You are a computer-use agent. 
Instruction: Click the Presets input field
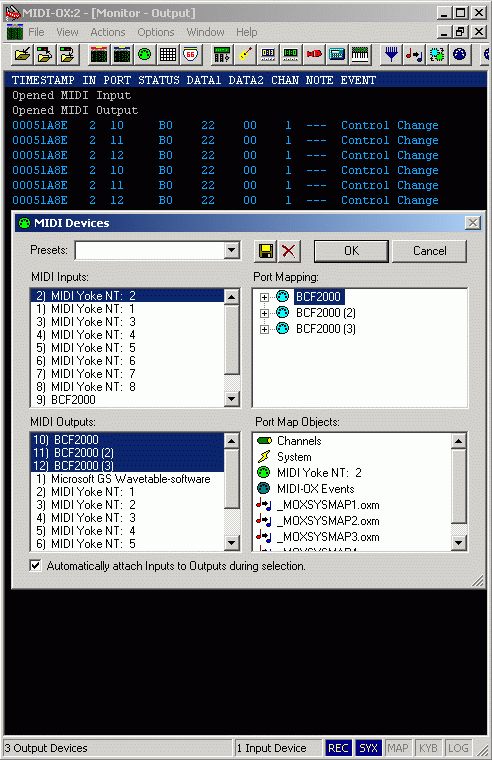150,251
